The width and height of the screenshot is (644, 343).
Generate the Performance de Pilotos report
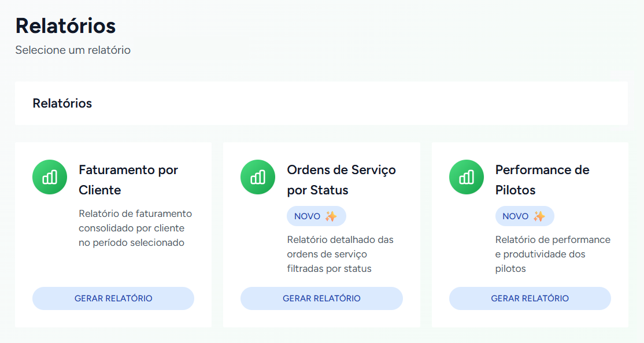[x=530, y=298]
